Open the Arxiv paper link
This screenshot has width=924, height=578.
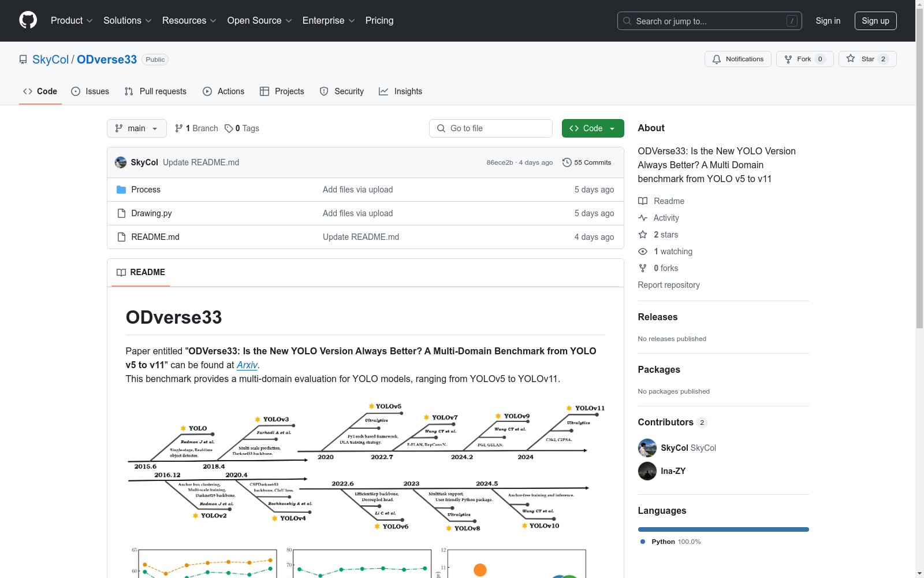tap(247, 365)
